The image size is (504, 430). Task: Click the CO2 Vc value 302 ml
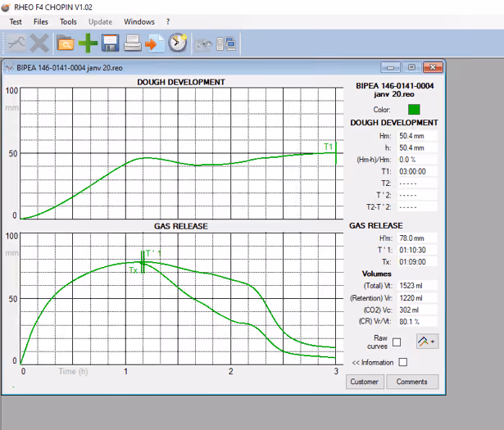coord(417,310)
